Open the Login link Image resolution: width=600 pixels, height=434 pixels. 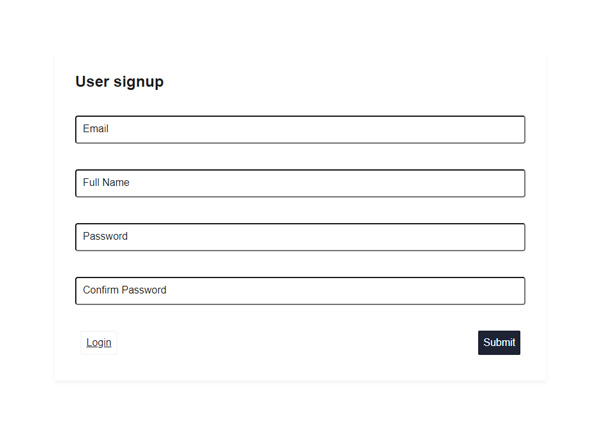tap(99, 343)
